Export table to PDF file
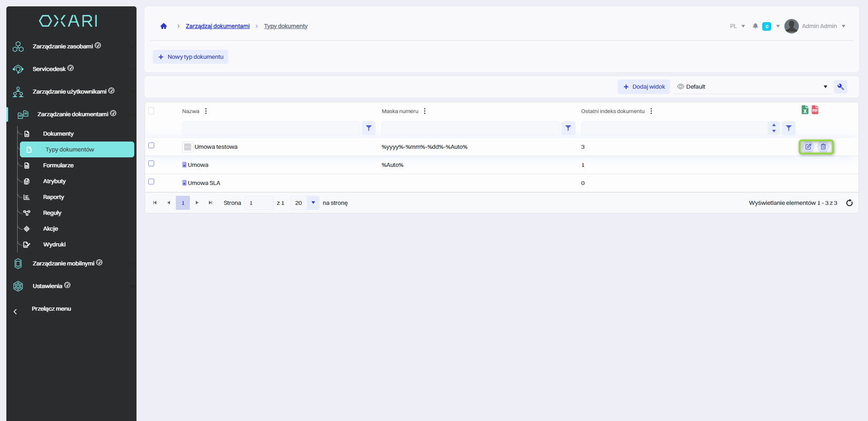Screen dimensions: 868x421 [815, 110]
